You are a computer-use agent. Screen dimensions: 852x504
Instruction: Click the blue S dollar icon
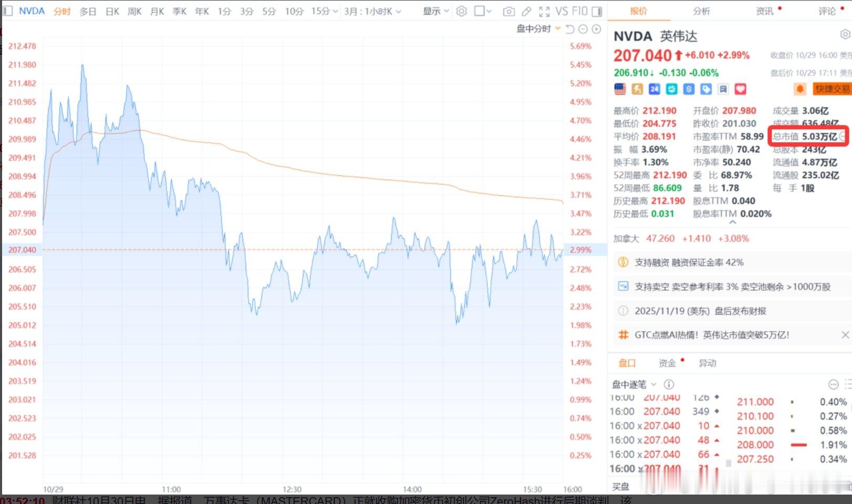coord(689,89)
